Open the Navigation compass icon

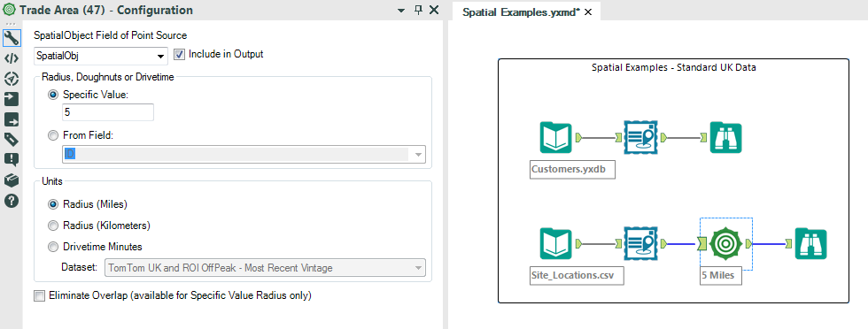coord(11,79)
